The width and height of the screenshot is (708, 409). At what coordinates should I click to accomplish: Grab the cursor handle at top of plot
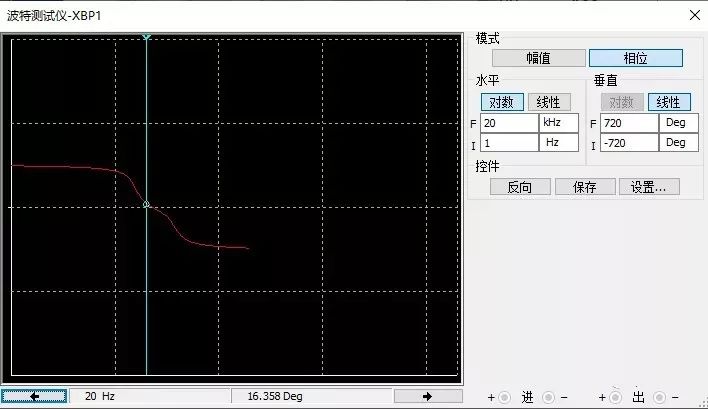pyautogui.click(x=146, y=37)
